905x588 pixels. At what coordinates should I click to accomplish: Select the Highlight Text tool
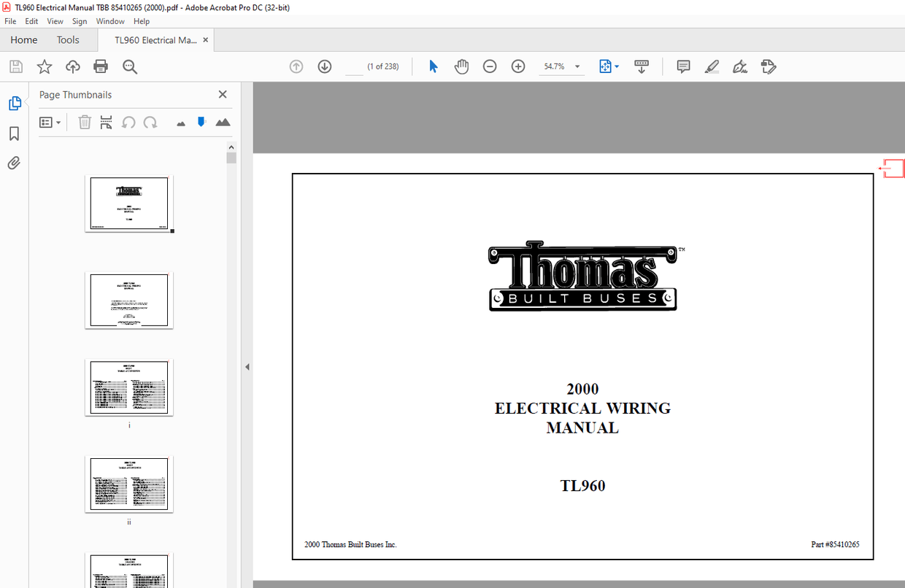[x=712, y=66]
